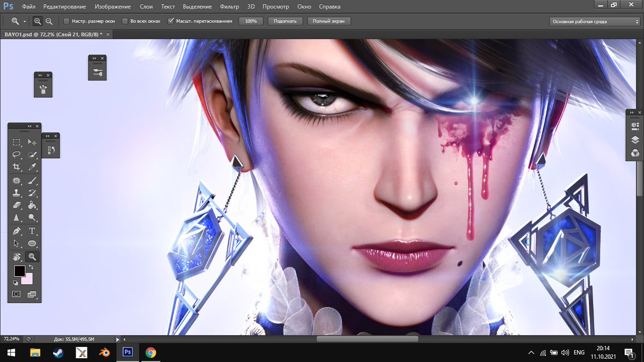
Task: Select the Crop tool
Action: pos(17,167)
